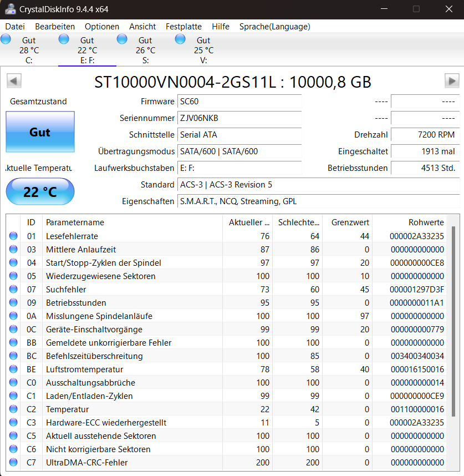Screen dimensions: 464x476
Task: Select the Suchfehler parameter name
Action: tap(66, 289)
